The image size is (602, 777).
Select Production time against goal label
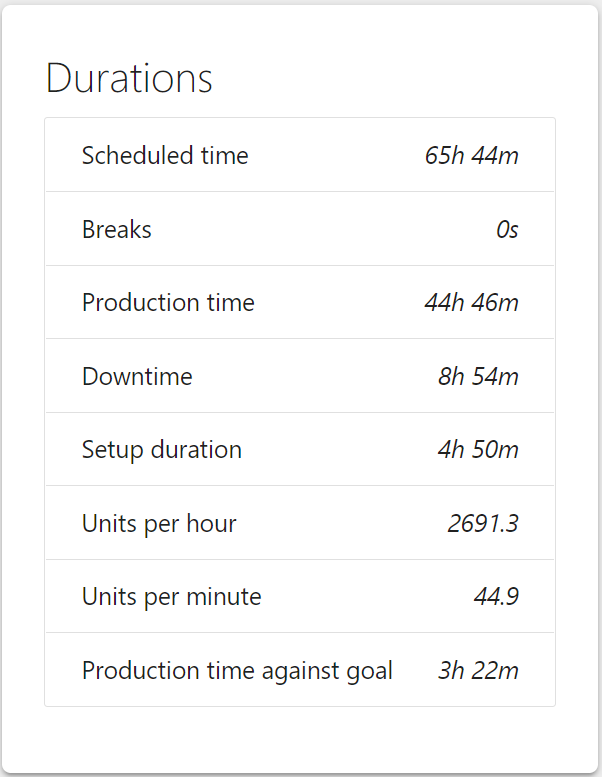(237, 670)
